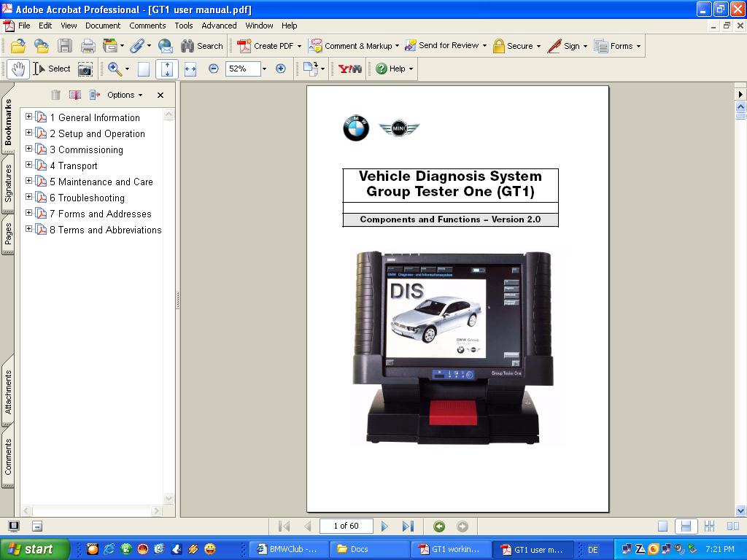
Task: Open the Advanced menu
Action: point(219,26)
